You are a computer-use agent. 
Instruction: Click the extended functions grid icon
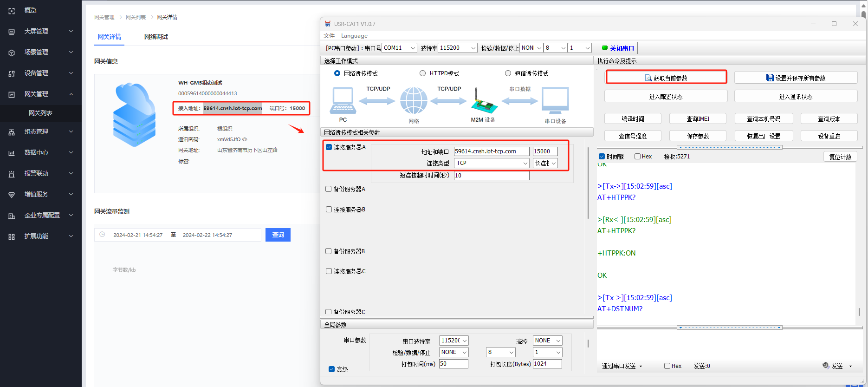pos(12,236)
